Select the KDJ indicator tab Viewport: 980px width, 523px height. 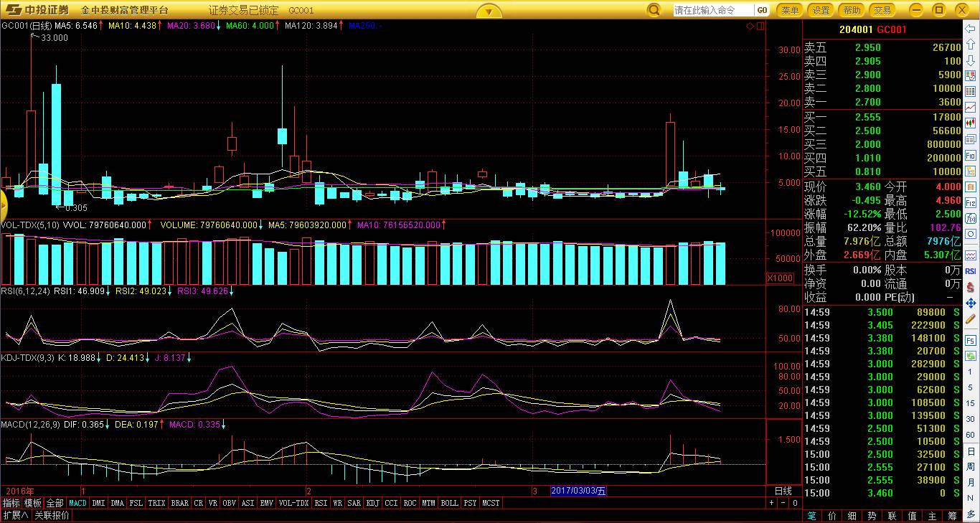(372, 503)
